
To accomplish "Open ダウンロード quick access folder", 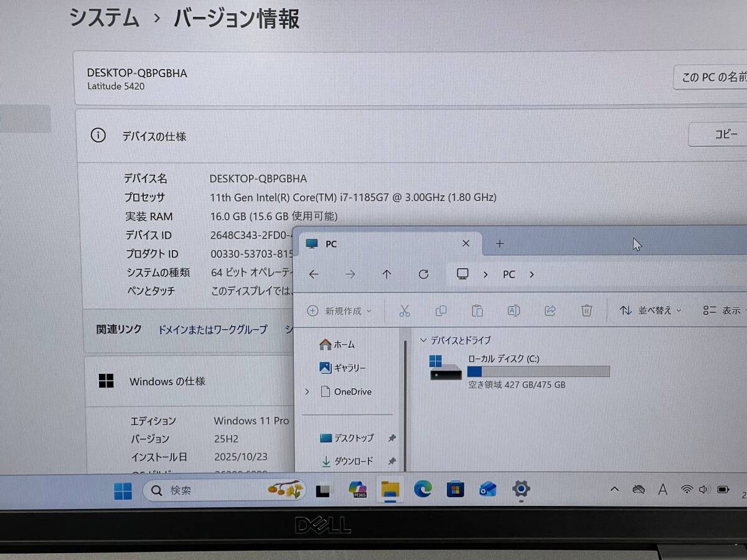I will 346,461.
